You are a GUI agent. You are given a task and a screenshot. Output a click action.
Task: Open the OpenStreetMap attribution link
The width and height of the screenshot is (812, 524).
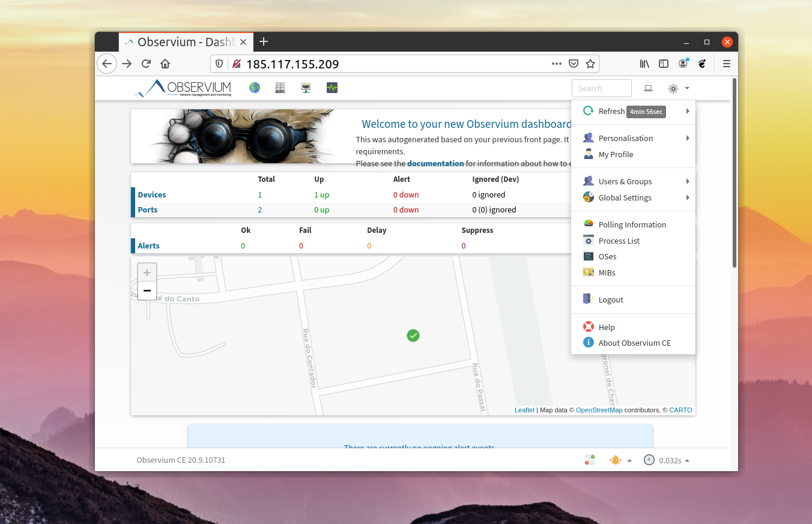[x=599, y=410]
